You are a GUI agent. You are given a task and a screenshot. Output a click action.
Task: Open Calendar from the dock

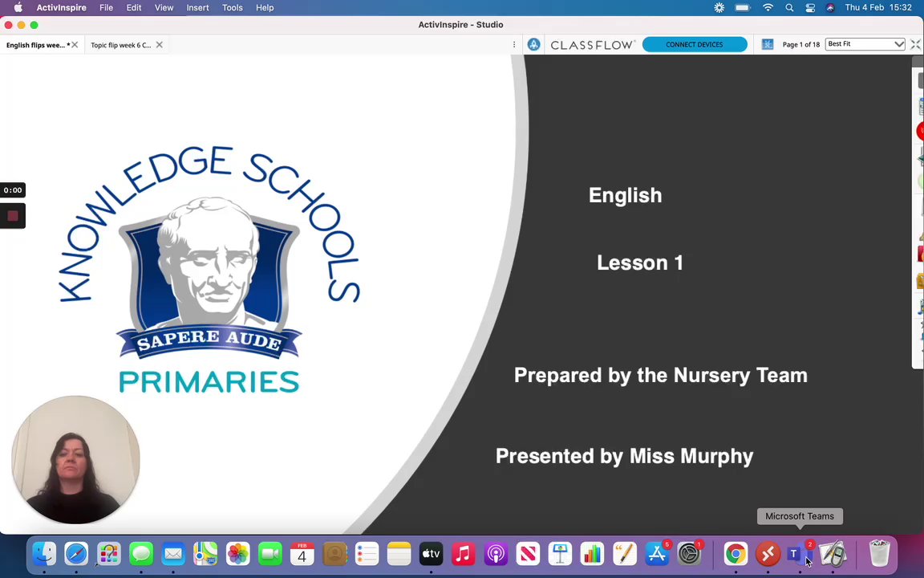(302, 554)
